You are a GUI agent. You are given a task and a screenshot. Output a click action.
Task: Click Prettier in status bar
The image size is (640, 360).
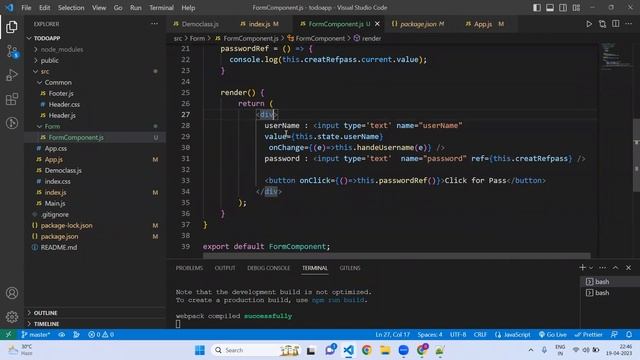click(x=588, y=334)
